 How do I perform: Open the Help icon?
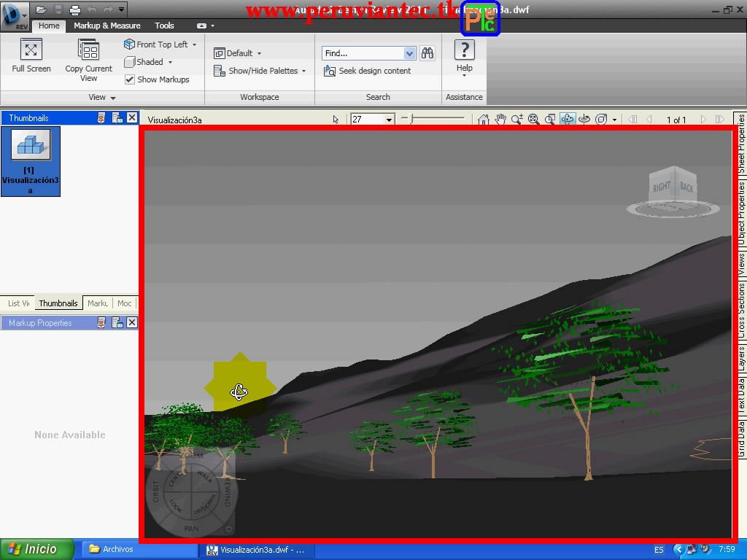point(465,50)
